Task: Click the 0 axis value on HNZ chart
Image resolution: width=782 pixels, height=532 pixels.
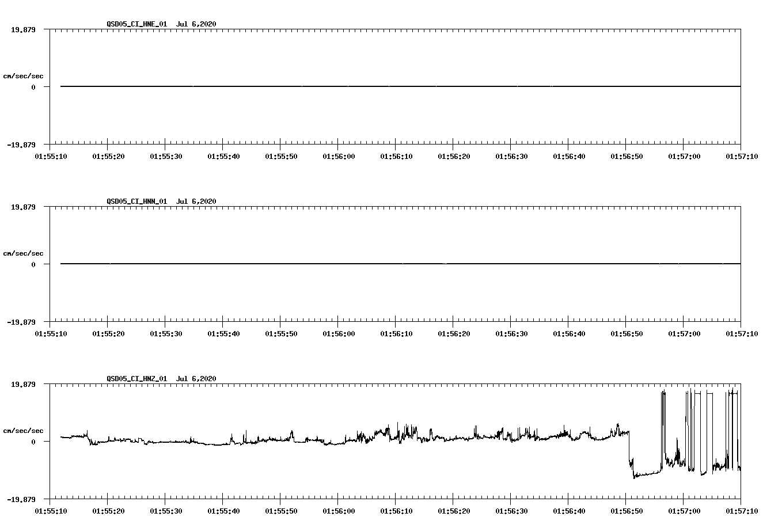Action: pyautogui.click(x=33, y=442)
